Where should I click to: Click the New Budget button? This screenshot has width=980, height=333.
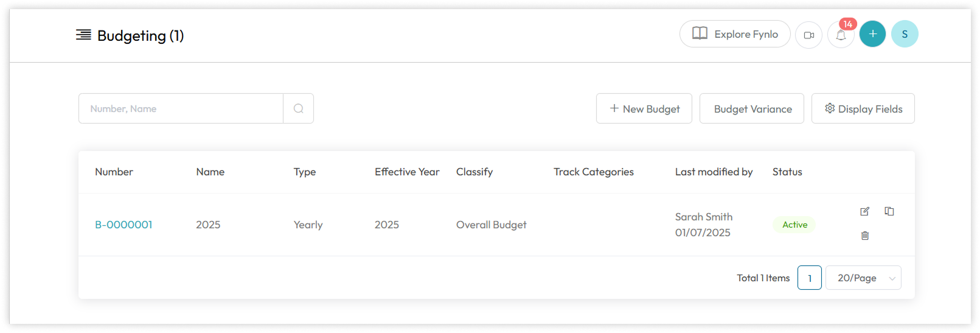644,108
